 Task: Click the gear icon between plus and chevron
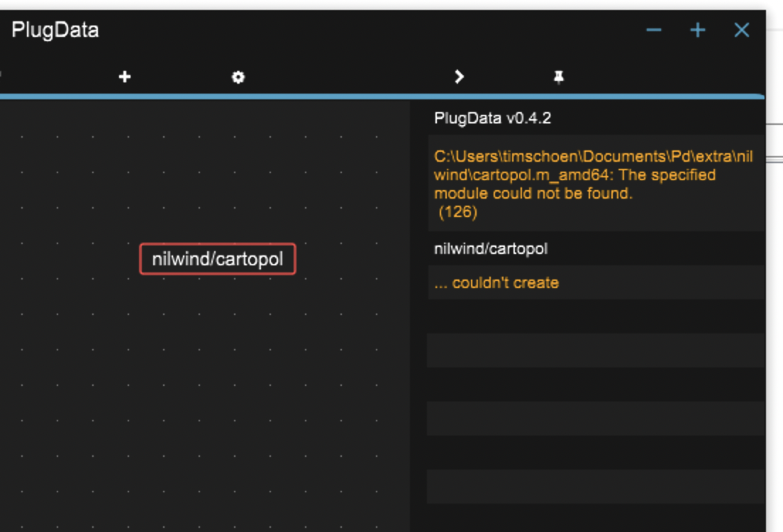tap(238, 76)
